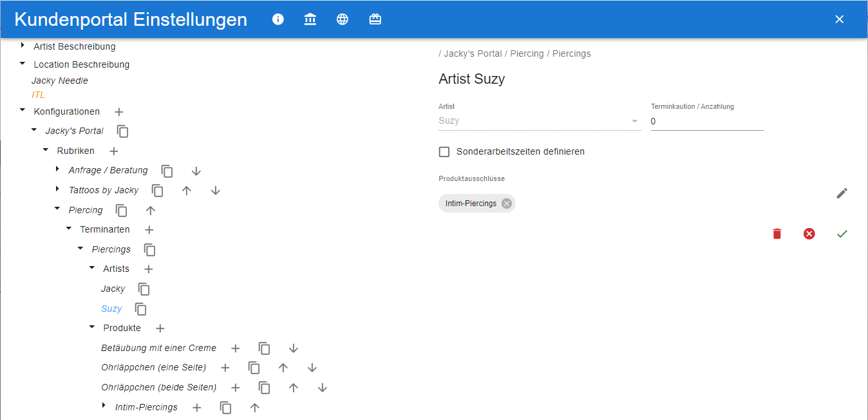Collapse the Artists node
Viewport: 868px width, 420px height.
click(92, 267)
